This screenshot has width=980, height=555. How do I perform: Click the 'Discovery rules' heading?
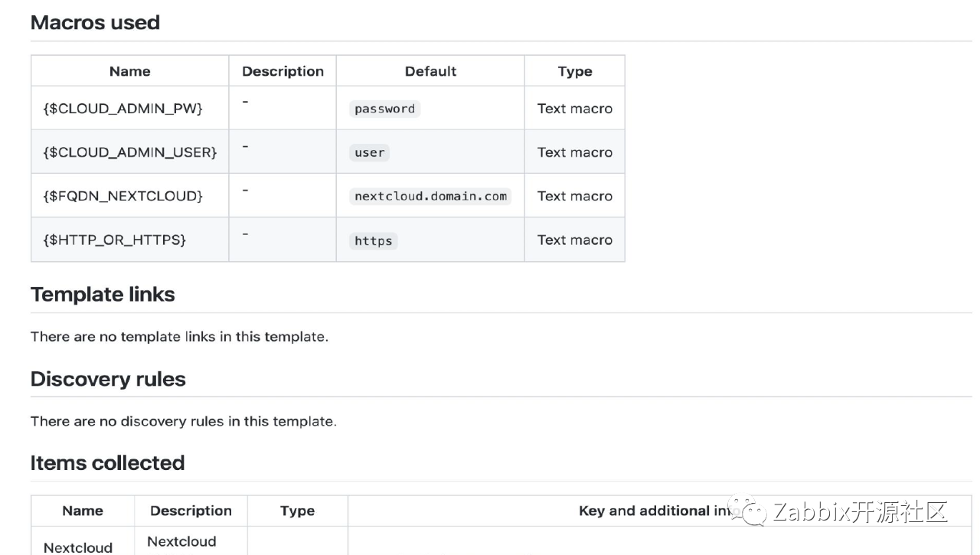click(108, 380)
